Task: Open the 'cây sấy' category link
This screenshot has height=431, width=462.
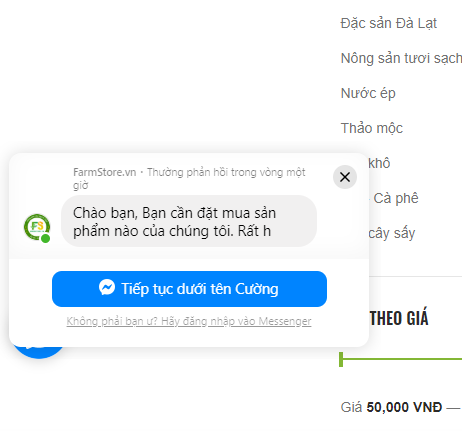Action: (x=392, y=233)
